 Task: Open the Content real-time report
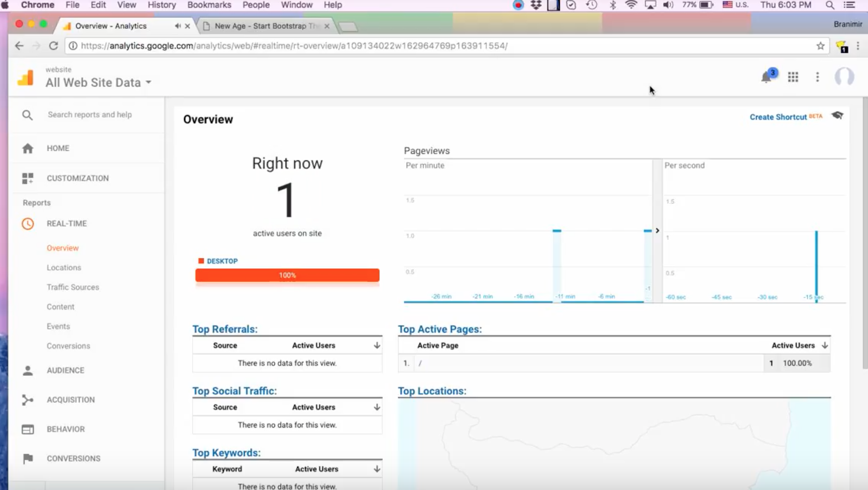click(61, 307)
